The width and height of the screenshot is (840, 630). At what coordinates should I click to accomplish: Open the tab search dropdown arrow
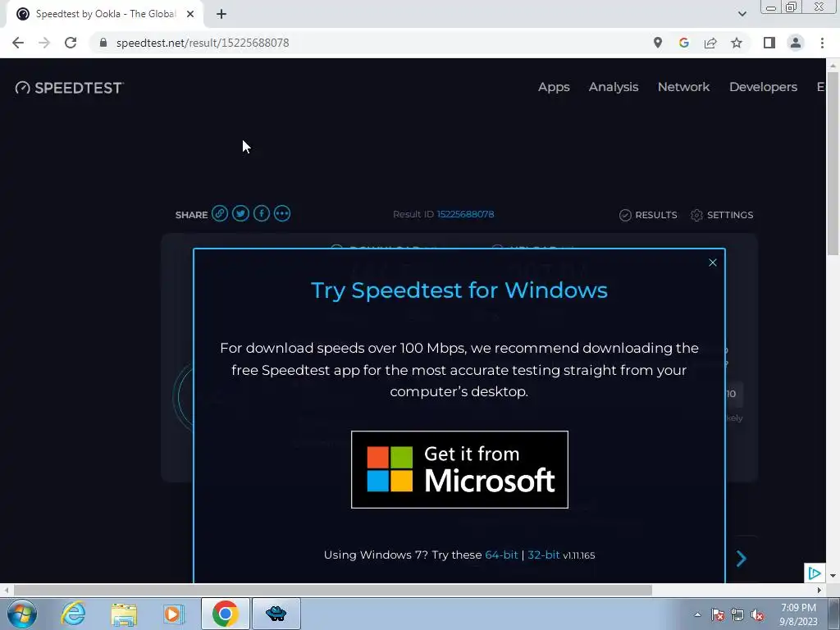coord(742,14)
